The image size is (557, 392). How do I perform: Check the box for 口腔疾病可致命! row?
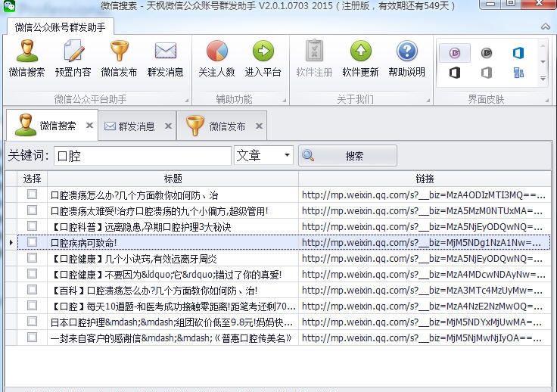(x=32, y=242)
